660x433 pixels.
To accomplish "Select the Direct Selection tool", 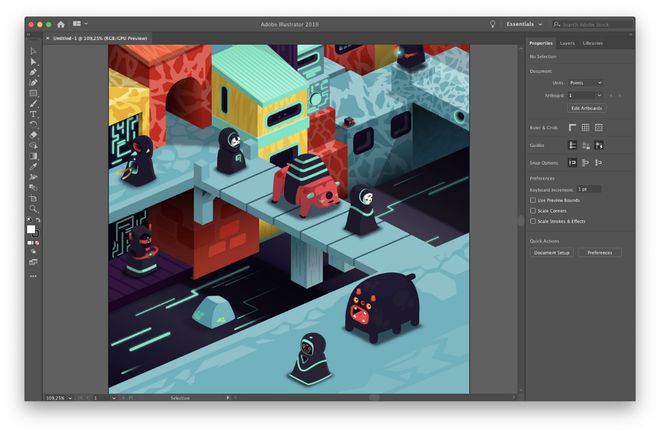I will pos(33,62).
